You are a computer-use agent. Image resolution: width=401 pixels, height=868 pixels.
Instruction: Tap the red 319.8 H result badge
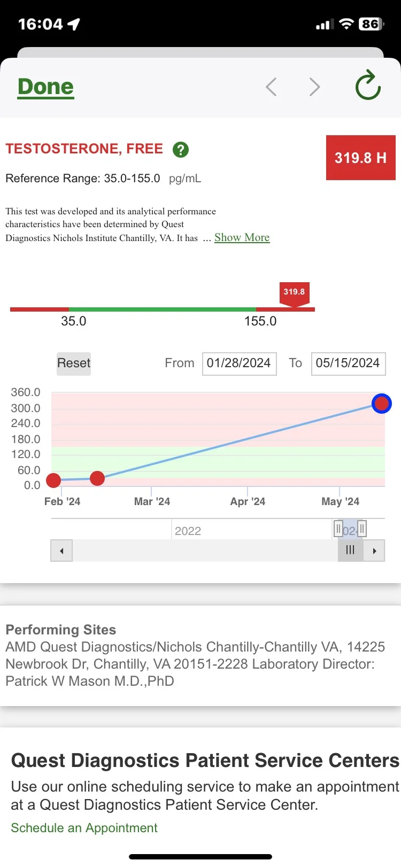point(360,158)
